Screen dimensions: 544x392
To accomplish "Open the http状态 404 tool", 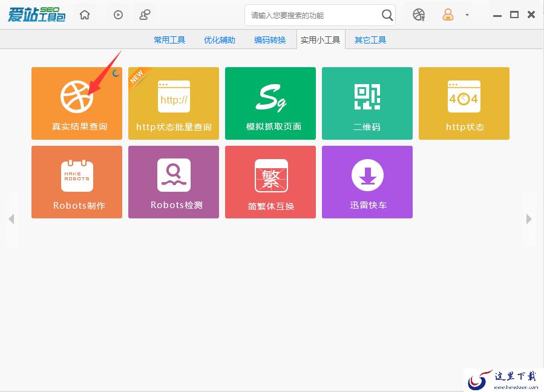I will pos(464,103).
